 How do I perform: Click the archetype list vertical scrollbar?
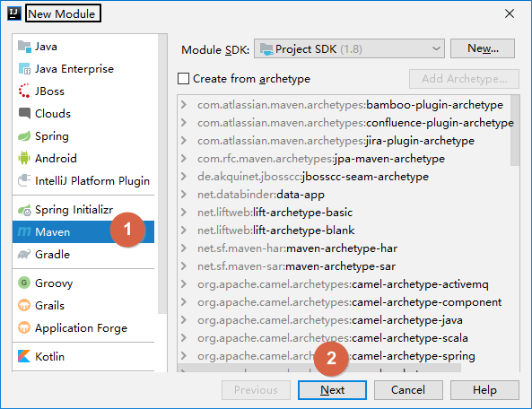click(x=515, y=131)
